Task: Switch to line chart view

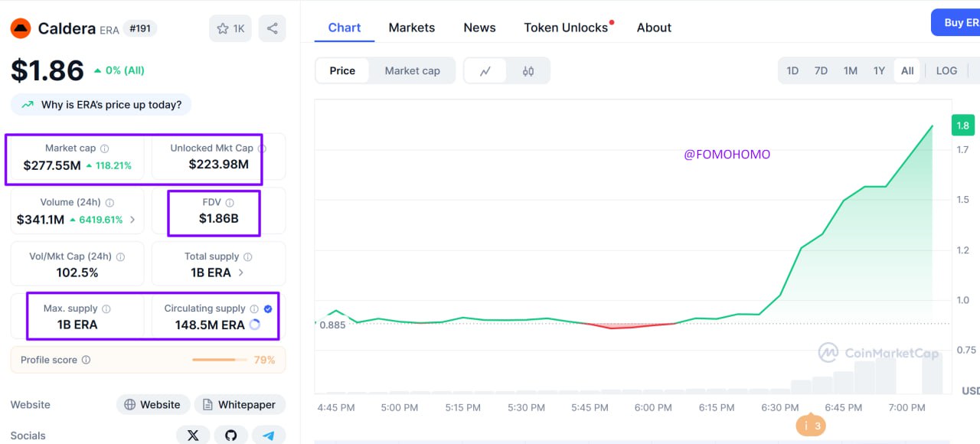Action: click(485, 71)
